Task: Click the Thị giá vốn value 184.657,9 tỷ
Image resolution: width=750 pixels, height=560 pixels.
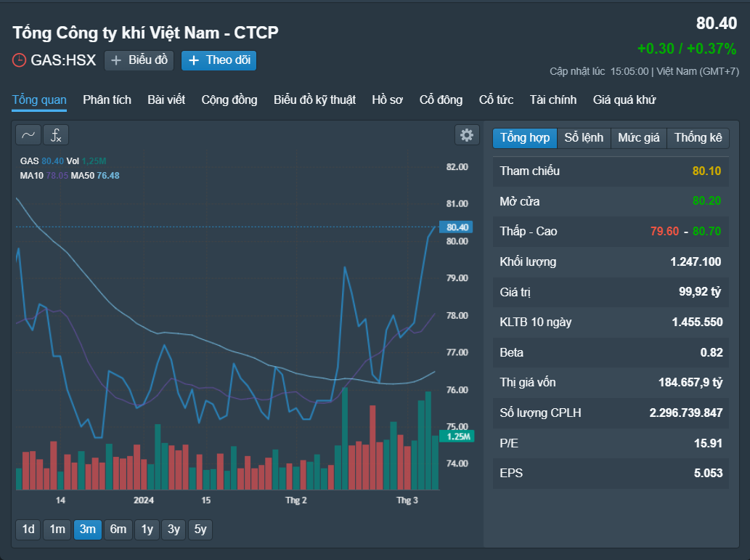Action: coord(690,383)
